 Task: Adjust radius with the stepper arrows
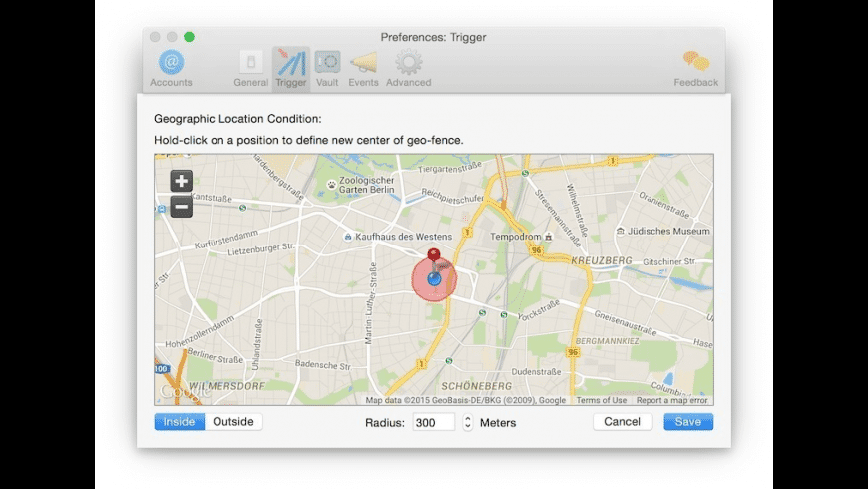pyautogui.click(x=468, y=422)
